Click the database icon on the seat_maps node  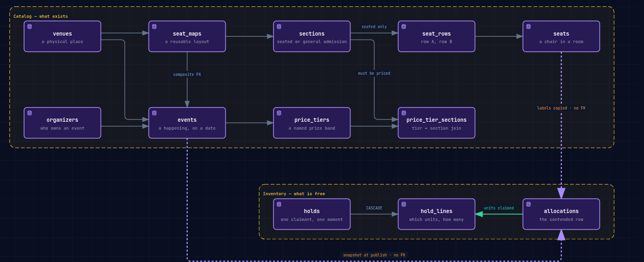[x=154, y=26]
